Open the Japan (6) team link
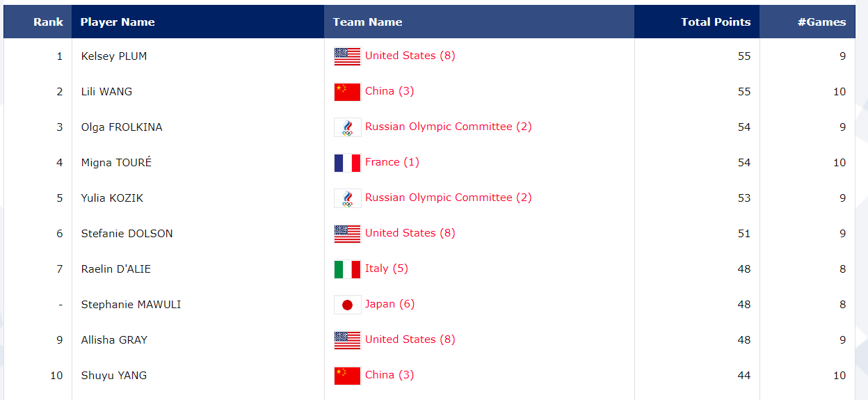868x400 pixels. (389, 304)
